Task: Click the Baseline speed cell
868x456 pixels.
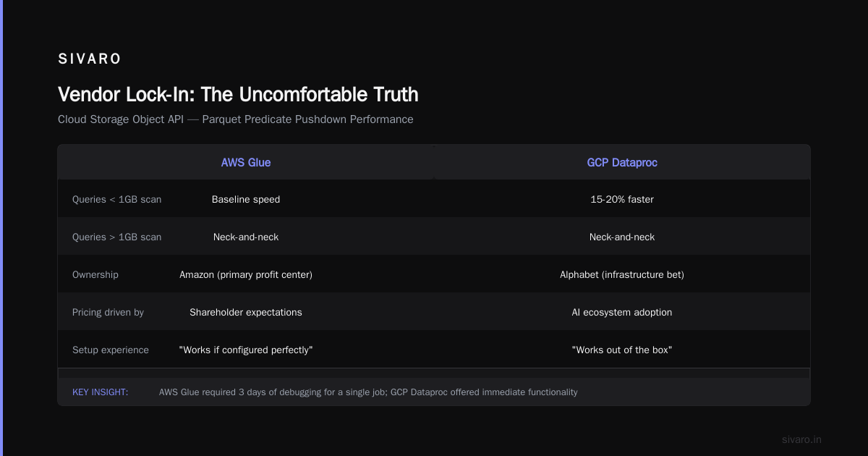Action: click(x=246, y=199)
